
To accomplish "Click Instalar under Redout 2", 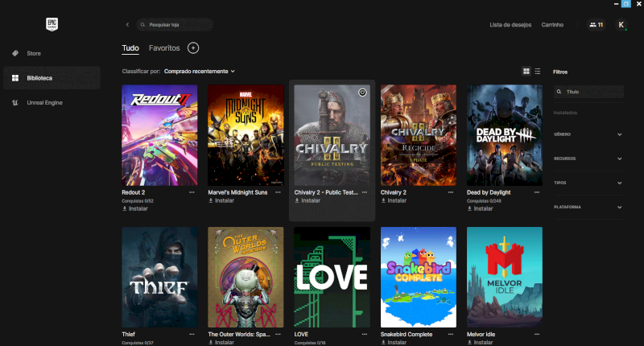I will pos(135,208).
